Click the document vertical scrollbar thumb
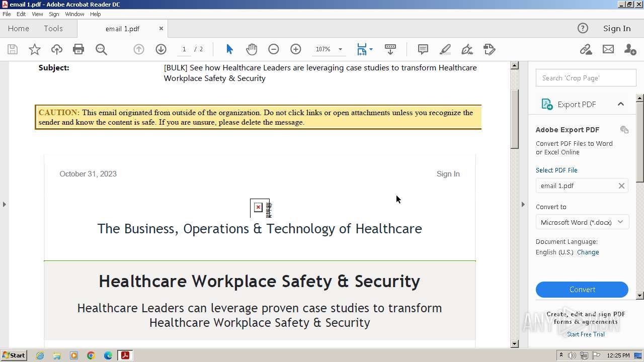Viewport: 644px width, 362px height. 514,118
